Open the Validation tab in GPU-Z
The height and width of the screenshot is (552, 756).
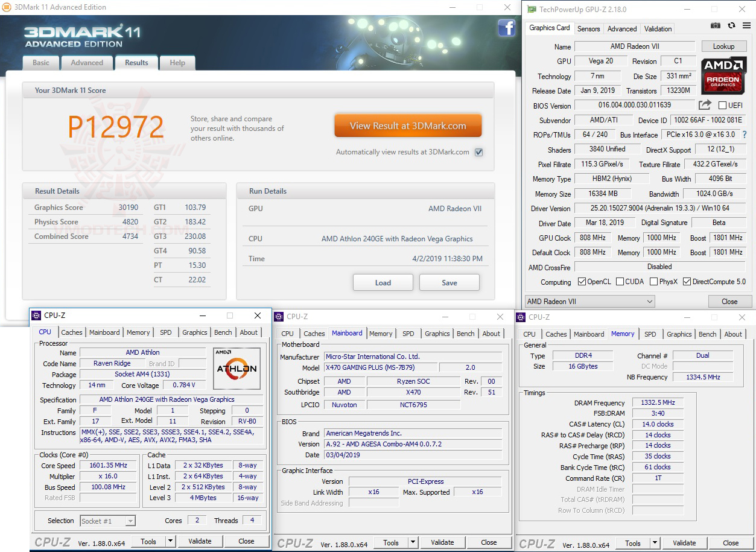click(658, 28)
